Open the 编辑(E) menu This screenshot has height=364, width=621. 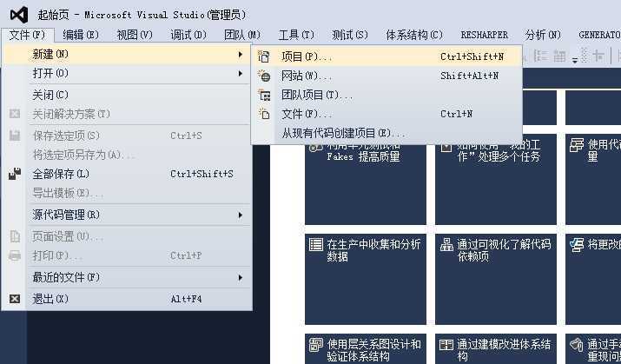[x=81, y=35]
